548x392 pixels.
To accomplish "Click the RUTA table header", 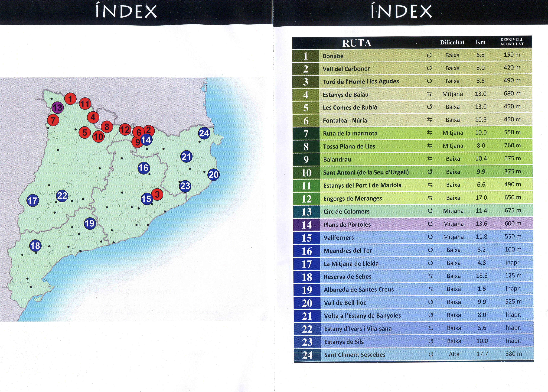I will (x=357, y=43).
